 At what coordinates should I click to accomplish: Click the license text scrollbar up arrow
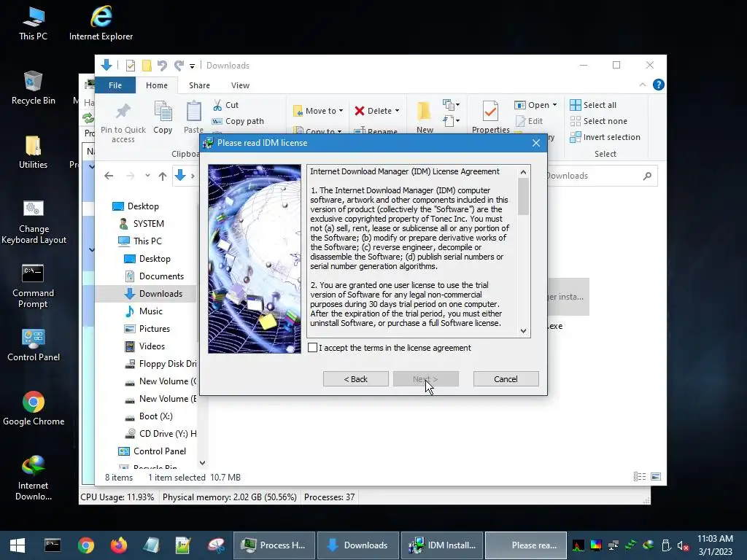click(523, 172)
